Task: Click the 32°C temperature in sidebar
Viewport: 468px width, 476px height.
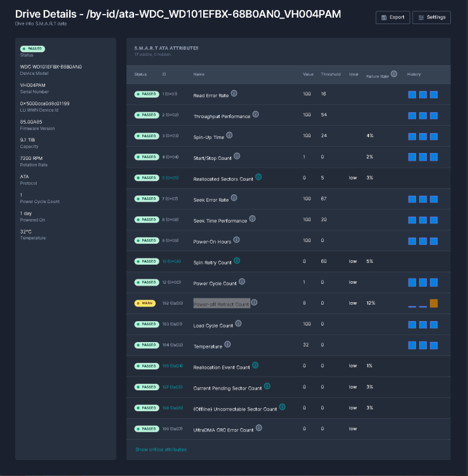Action: pyautogui.click(x=25, y=232)
